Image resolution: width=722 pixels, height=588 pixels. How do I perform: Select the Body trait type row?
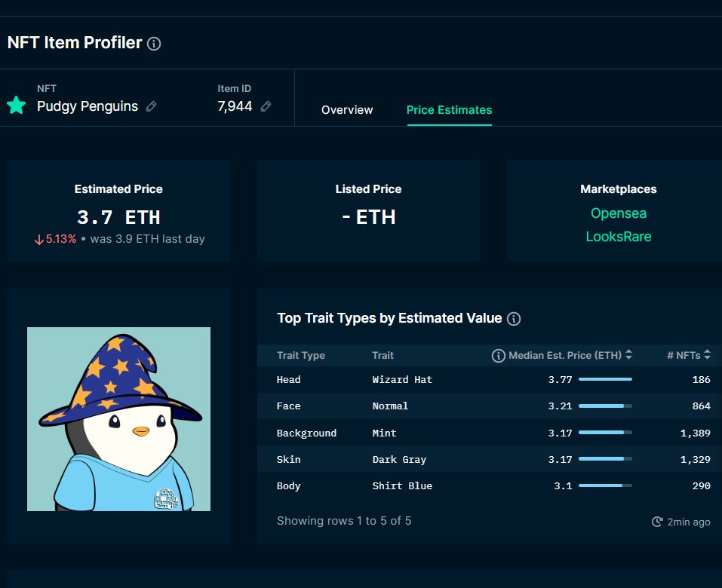tap(490, 486)
